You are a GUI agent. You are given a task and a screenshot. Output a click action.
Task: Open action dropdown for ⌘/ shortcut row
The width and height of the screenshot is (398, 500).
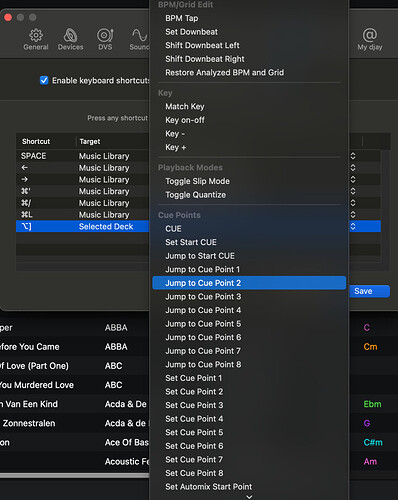[x=353, y=203]
